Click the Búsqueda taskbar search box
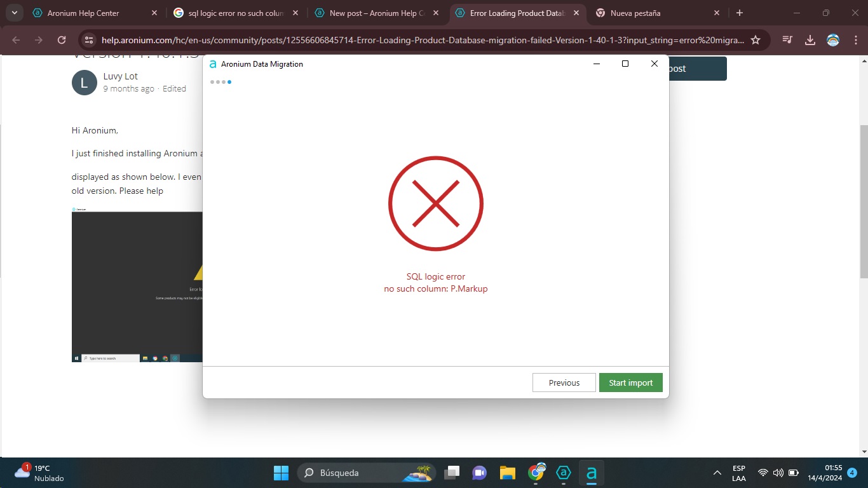868x488 pixels. pyautogui.click(x=356, y=473)
